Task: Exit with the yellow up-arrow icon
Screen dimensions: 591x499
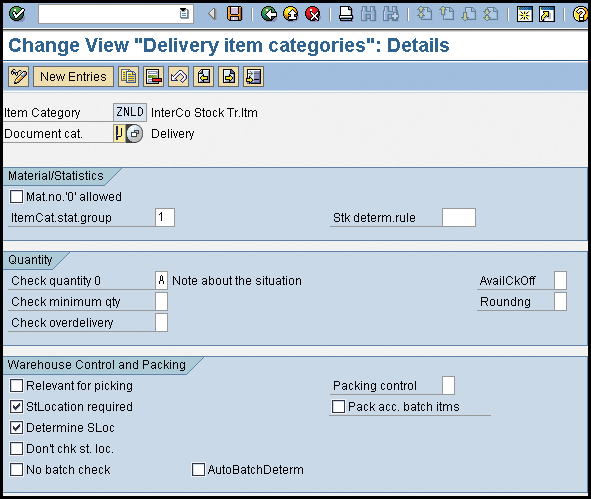Action: pos(291,14)
